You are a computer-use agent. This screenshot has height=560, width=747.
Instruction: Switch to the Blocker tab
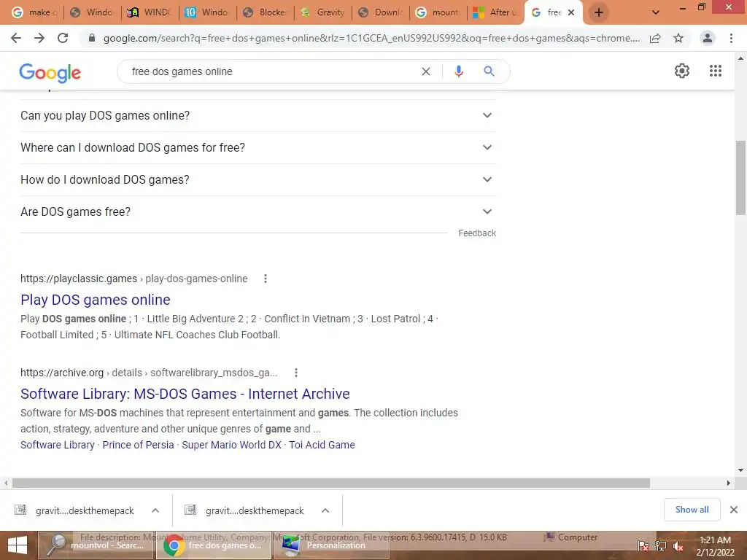tap(265, 12)
